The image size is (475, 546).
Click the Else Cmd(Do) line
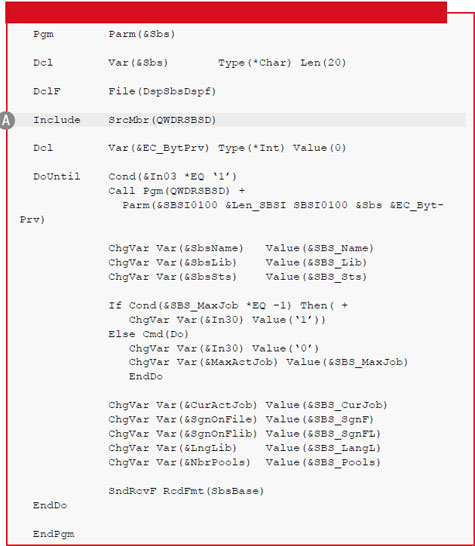(x=149, y=334)
